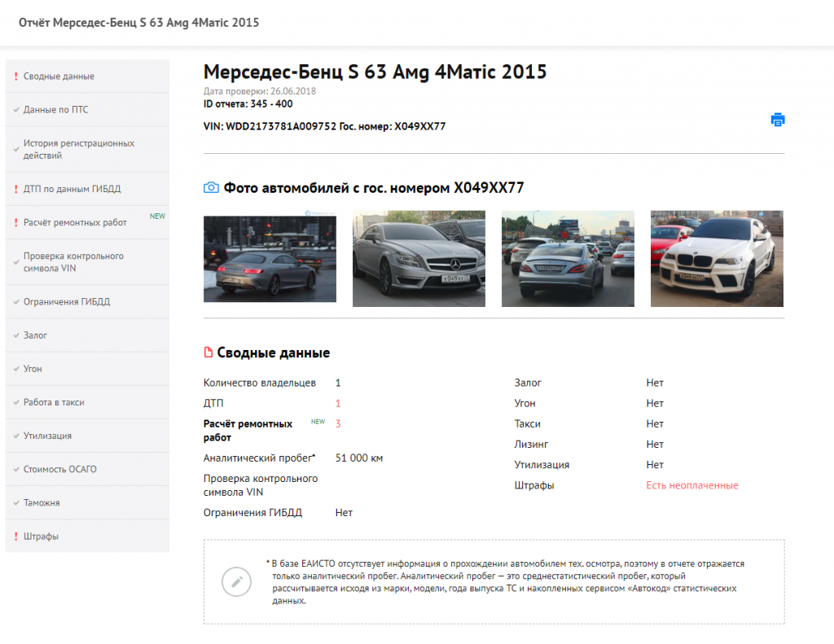Click the Количество владельцев value 1
Screen dimensions: 834x644
pos(338,383)
